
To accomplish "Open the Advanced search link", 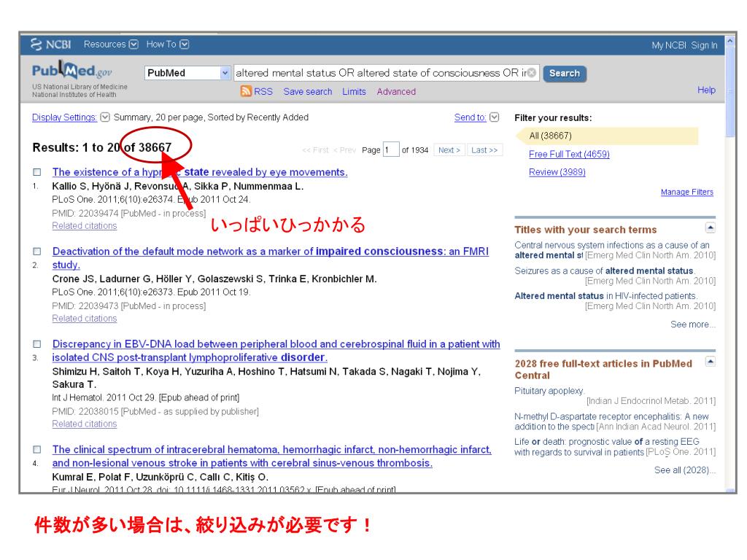I will pos(396,91).
